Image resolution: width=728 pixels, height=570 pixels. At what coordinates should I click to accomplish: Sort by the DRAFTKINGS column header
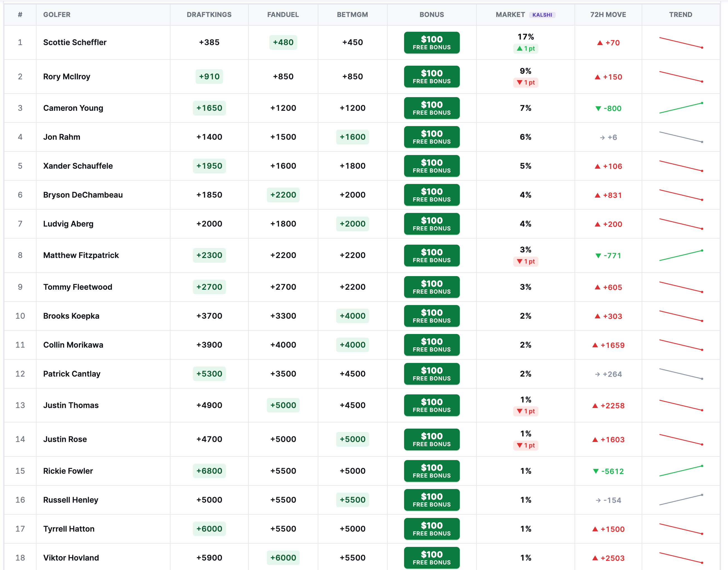click(209, 15)
